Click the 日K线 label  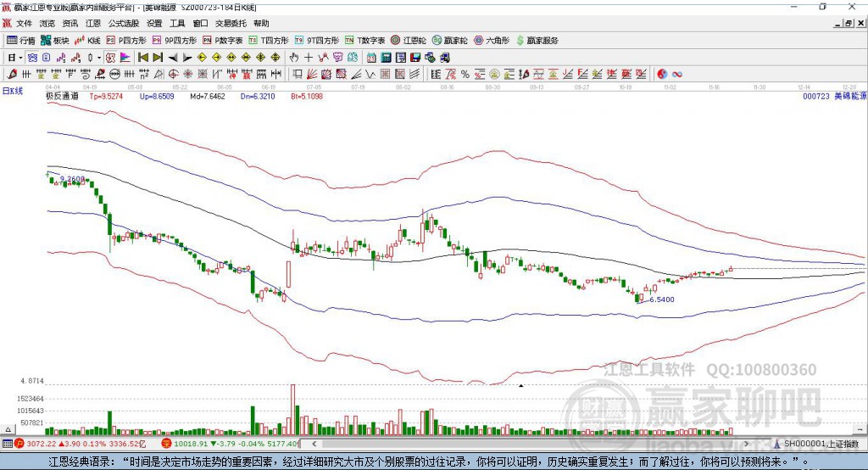(14, 91)
